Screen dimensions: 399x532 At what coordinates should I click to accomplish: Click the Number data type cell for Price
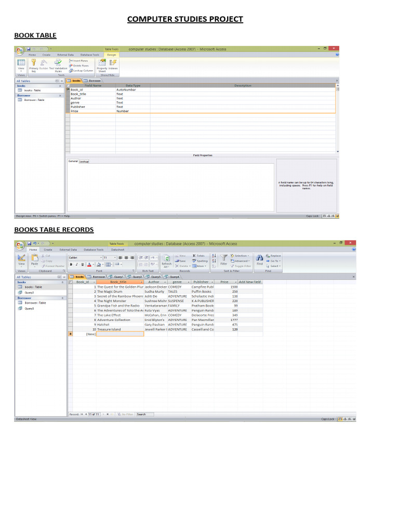pyautogui.click(x=132, y=111)
